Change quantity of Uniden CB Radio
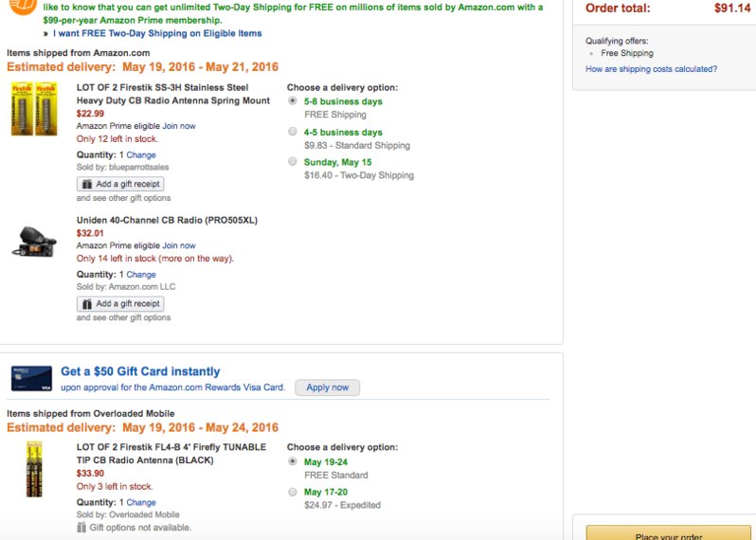 point(141,275)
